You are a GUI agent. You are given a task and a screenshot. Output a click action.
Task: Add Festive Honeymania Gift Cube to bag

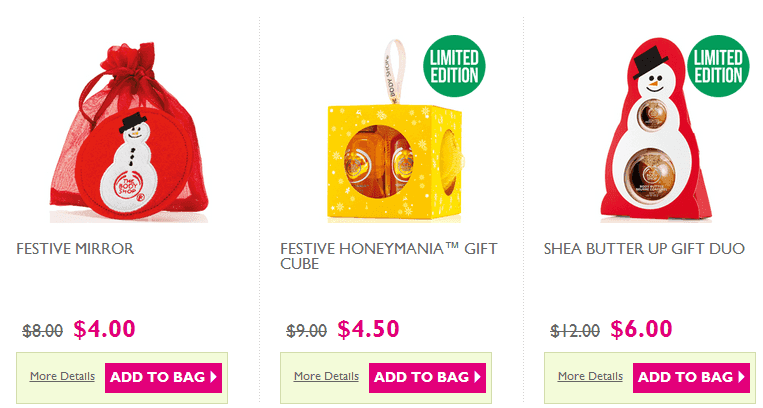point(427,377)
